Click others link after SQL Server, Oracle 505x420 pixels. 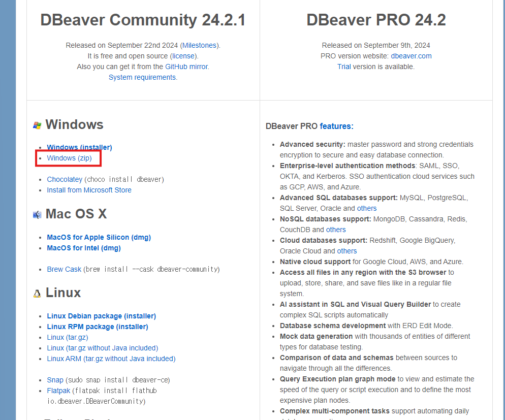pos(366,208)
